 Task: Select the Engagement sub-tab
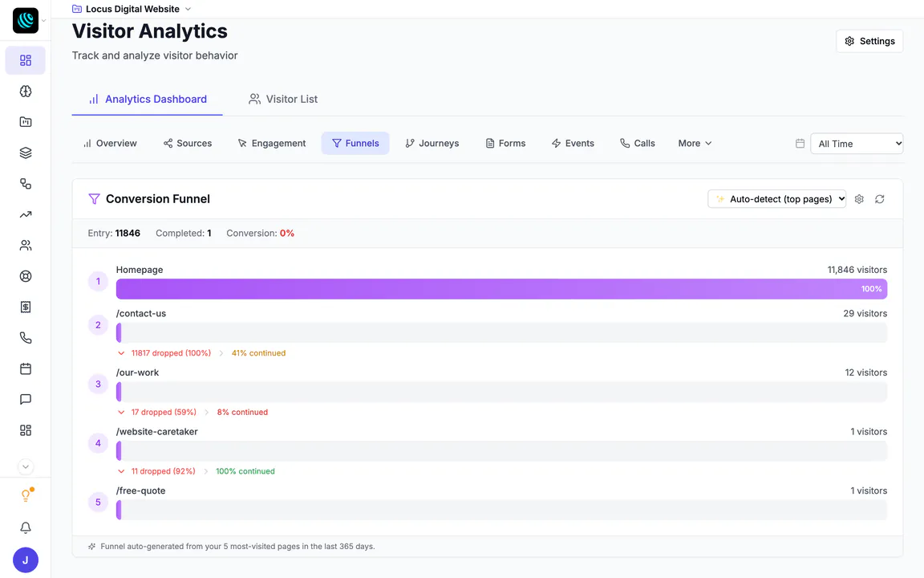[x=272, y=144]
